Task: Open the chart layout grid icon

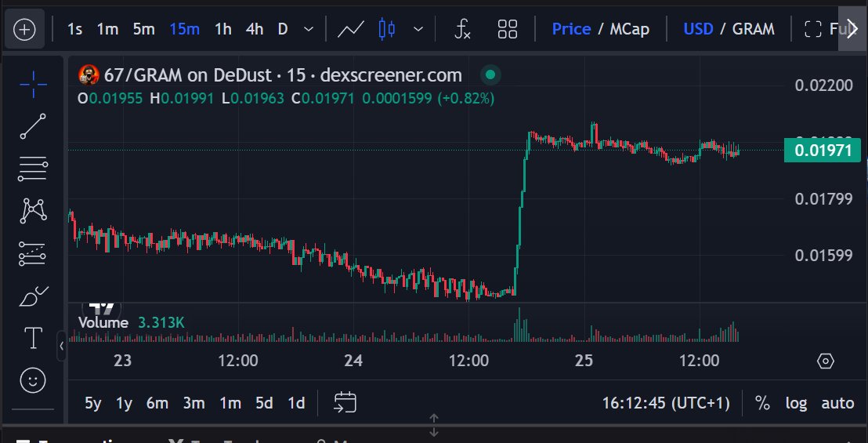Action: click(507, 29)
